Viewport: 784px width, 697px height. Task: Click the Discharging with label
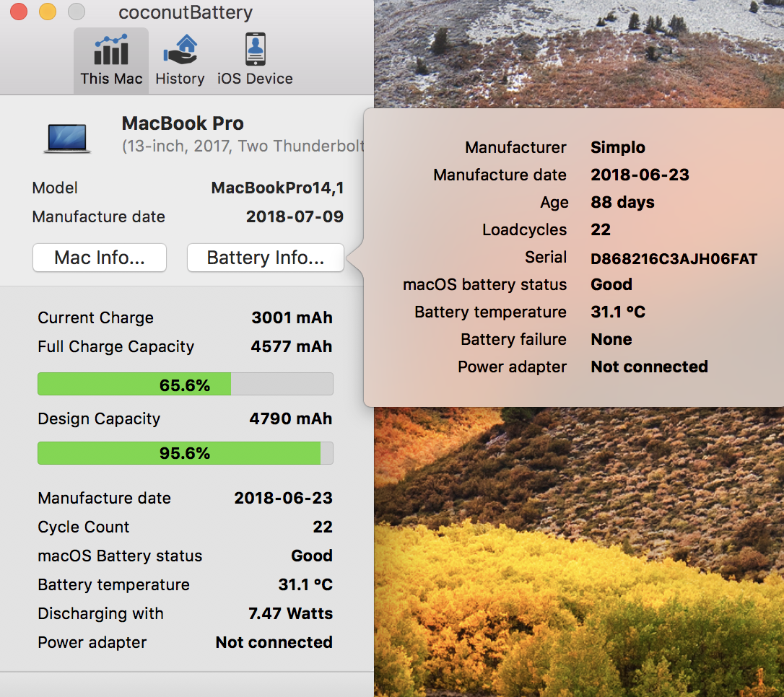(x=100, y=614)
